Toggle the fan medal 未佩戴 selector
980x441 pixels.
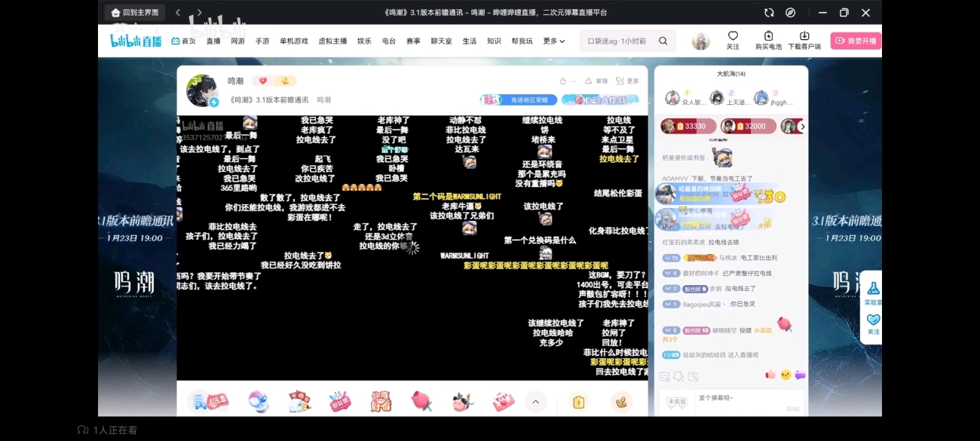tap(677, 402)
